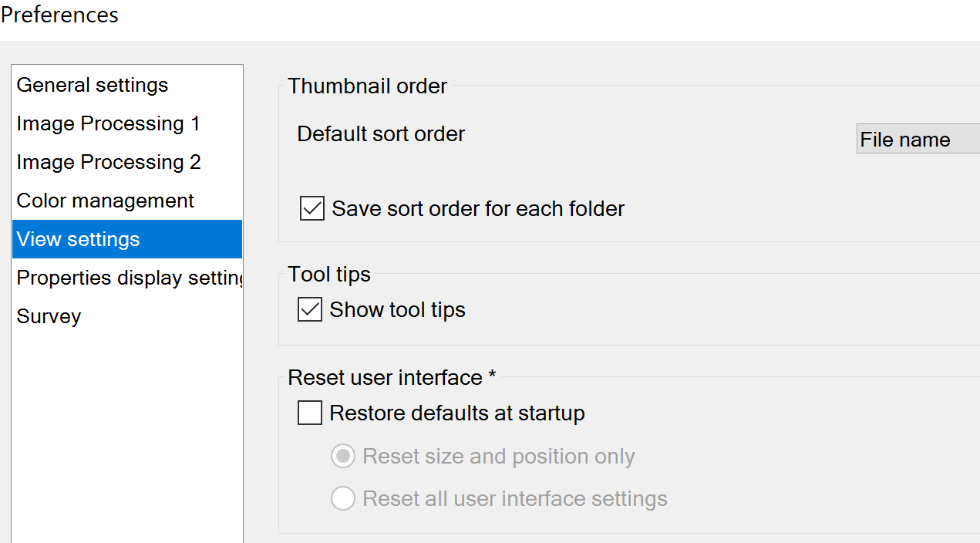Choose the Survey category

tap(49, 316)
